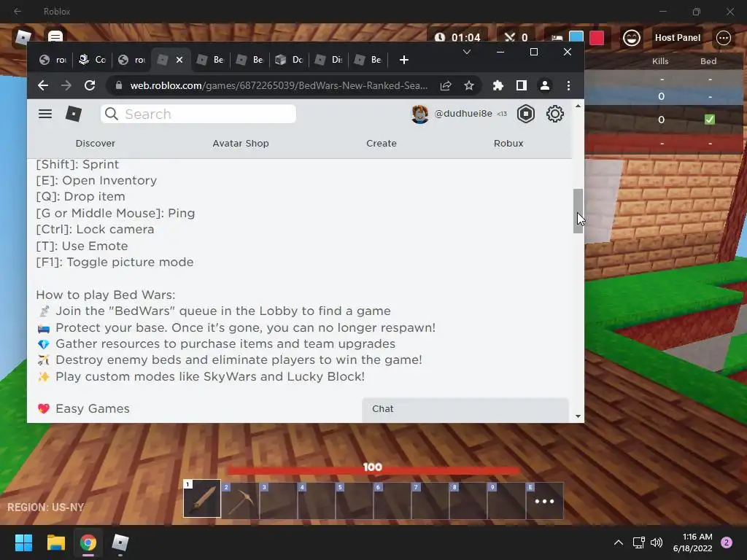Switch to the 'Co' tab
Image resolution: width=747 pixels, height=560 pixels.
click(x=93, y=60)
